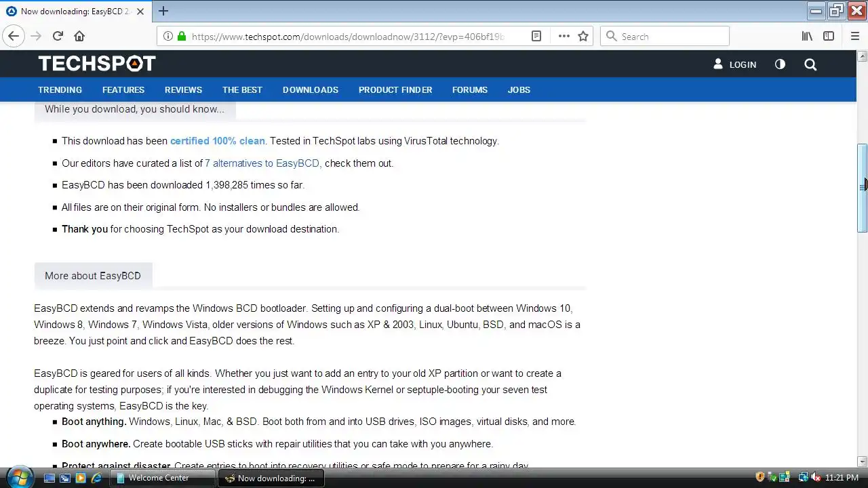The width and height of the screenshot is (868, 488).
Task: Show site information icon in address bar
Action: pyautogui.click(x=168, y=37)
